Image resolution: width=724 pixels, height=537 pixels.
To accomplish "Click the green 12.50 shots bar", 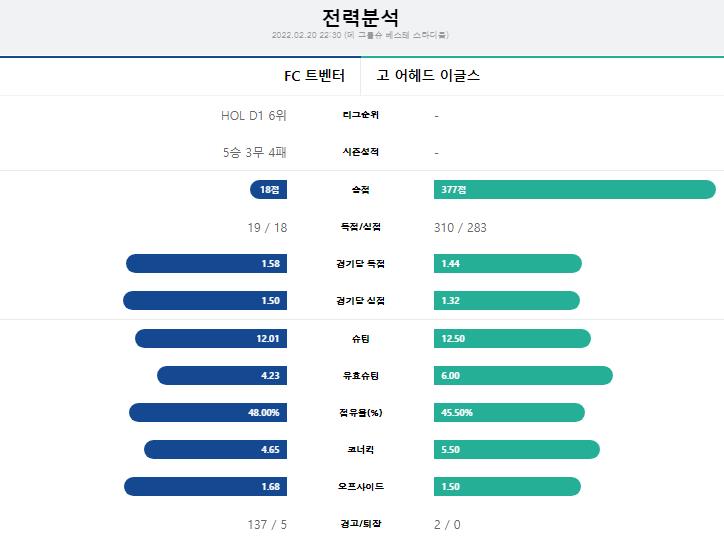I will [513, 338].
